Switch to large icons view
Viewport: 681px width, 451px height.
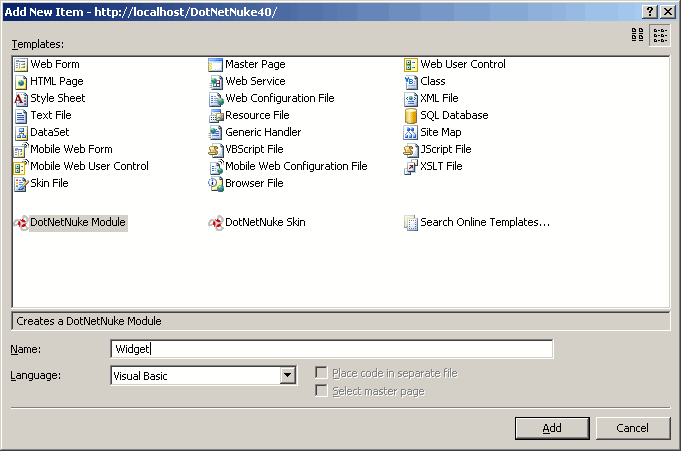point(637,35)
